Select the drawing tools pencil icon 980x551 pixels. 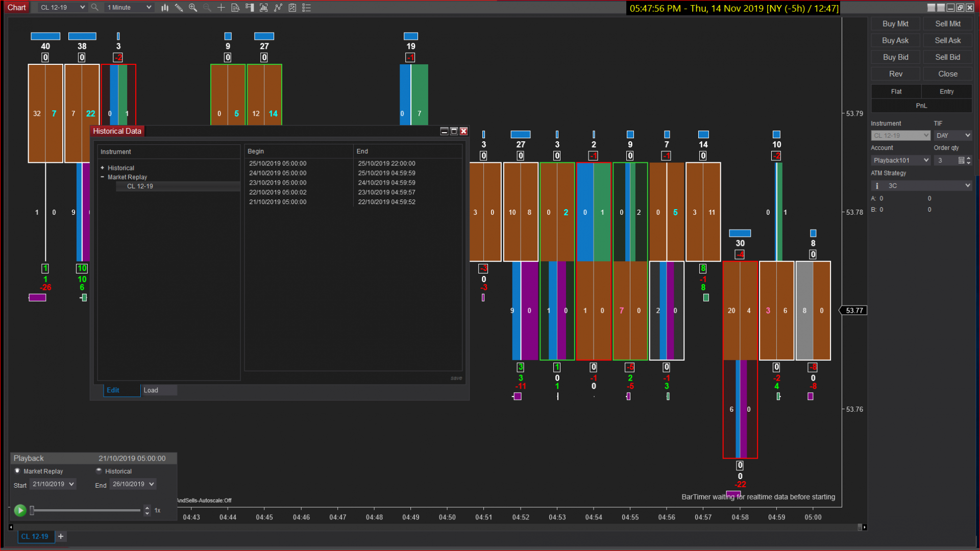tap(179, 8)
